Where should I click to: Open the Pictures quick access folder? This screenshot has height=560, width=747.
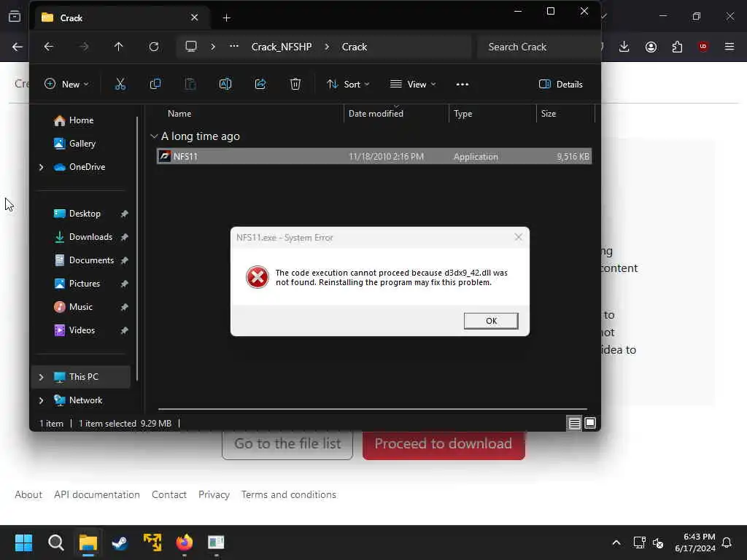pyautogui.click(x=85, y=284)
